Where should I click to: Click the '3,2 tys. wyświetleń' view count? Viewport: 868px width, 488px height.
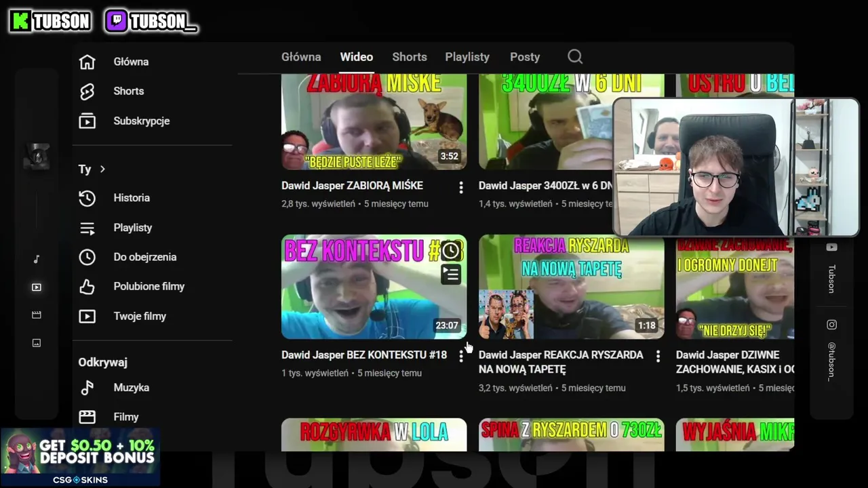click(515, 388)
